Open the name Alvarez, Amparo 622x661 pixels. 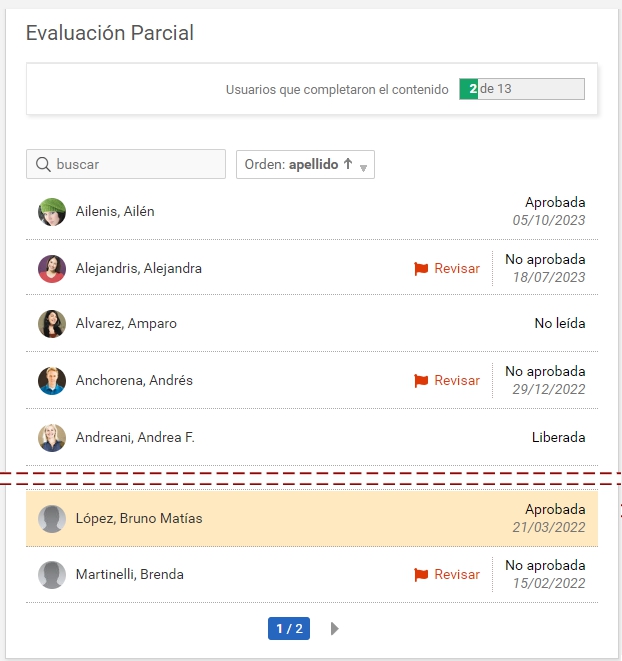pos(126,324)
